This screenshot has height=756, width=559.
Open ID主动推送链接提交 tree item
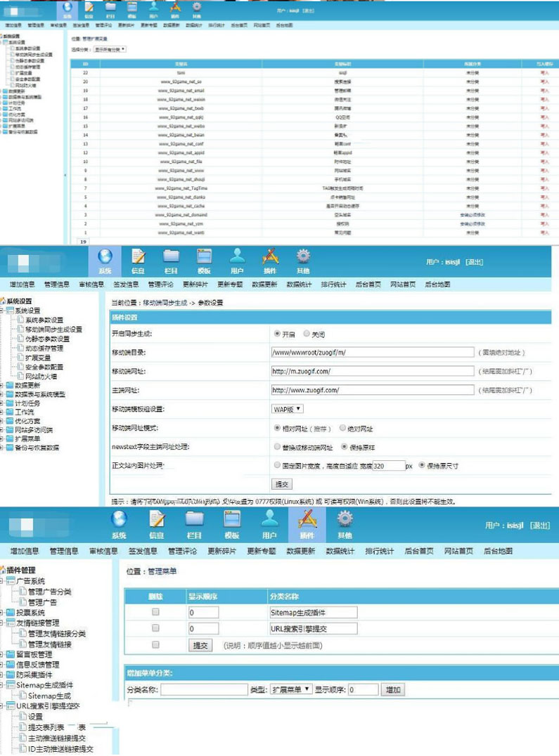pos(60,749)
